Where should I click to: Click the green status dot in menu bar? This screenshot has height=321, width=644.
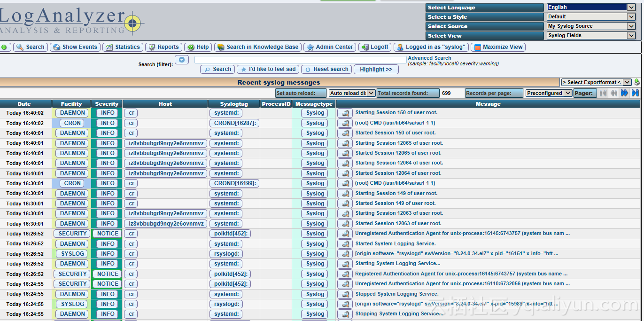[4, 47]
